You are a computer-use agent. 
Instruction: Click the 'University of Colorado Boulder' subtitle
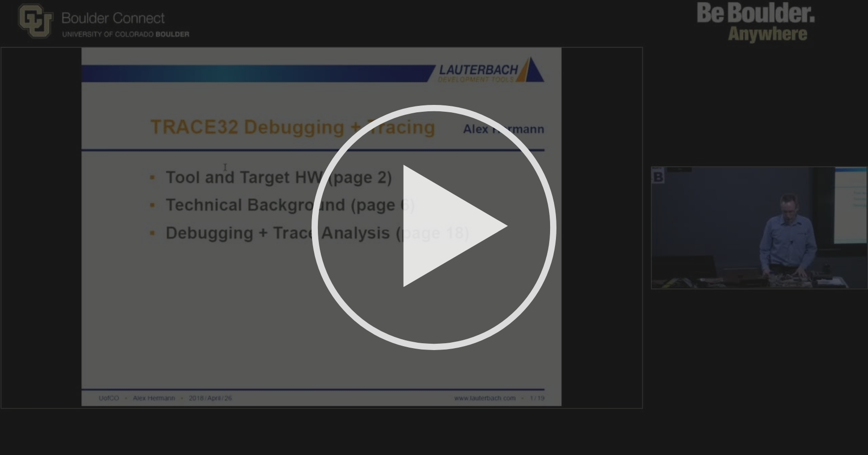pos(125,34)
